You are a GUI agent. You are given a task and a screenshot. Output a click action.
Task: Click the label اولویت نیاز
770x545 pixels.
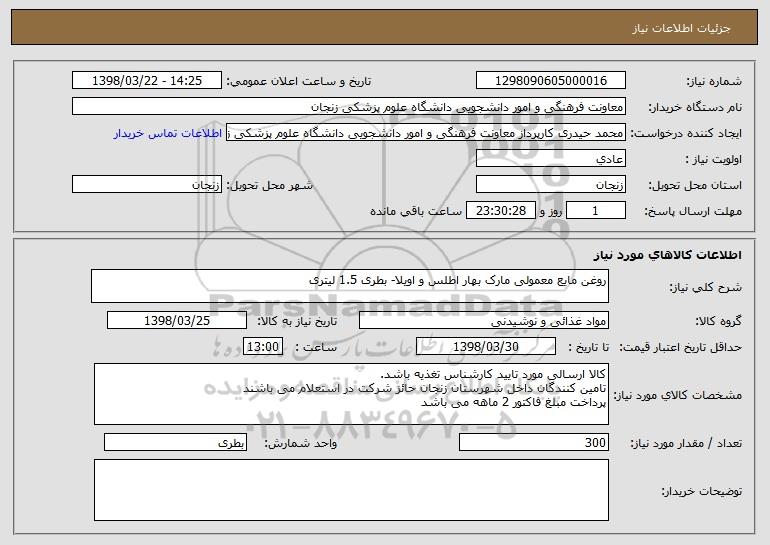point(714,159)
